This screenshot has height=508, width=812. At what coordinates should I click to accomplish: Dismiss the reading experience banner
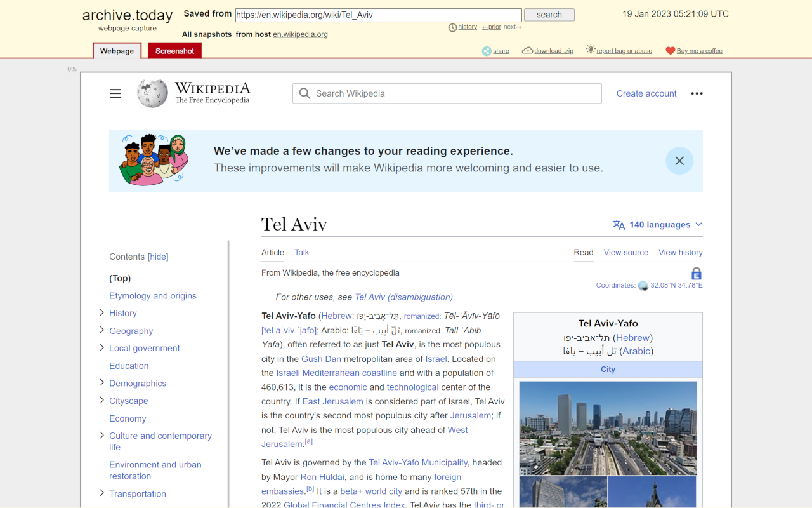679,161
